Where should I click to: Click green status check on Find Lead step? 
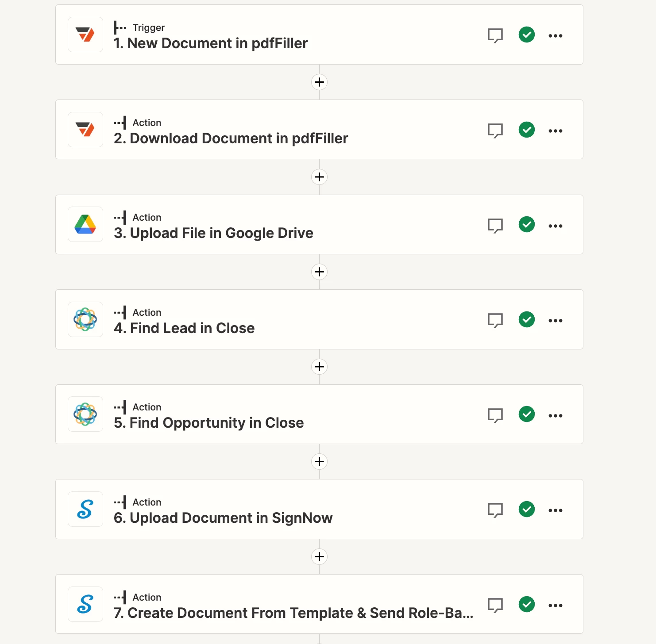(527, 319)
